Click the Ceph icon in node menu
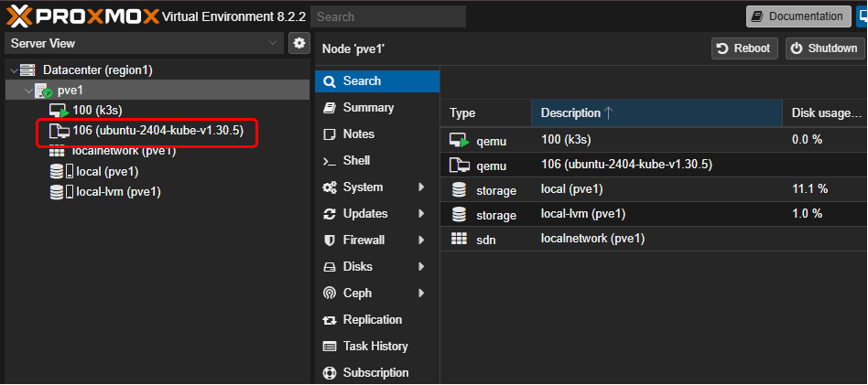Viewport: 868px width, 385px height. coord(330,294)
